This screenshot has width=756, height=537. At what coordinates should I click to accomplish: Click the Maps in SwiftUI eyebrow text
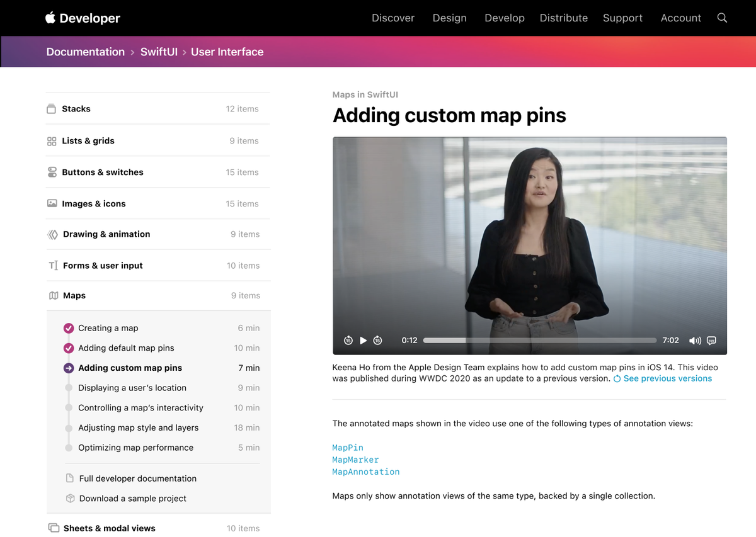point(365,95)
